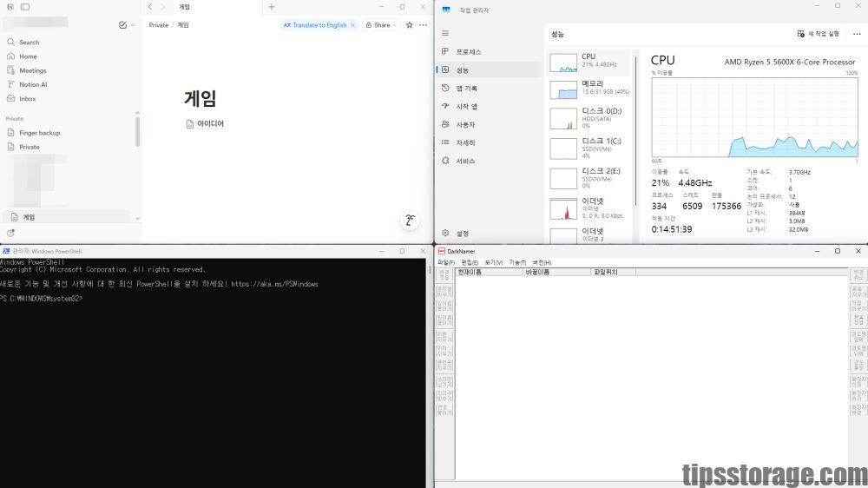Open the 아이디어 subpage link
868x488 pixels.
point(210,124)
